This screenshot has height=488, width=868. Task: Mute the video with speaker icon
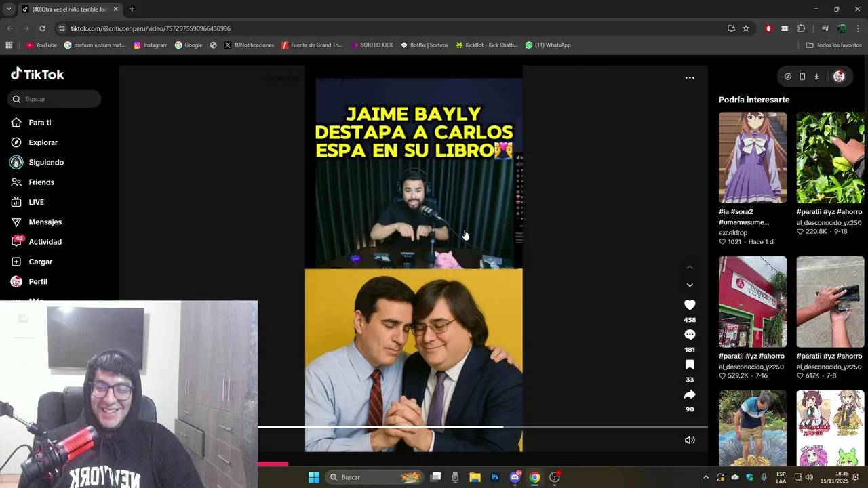point(690,440)
